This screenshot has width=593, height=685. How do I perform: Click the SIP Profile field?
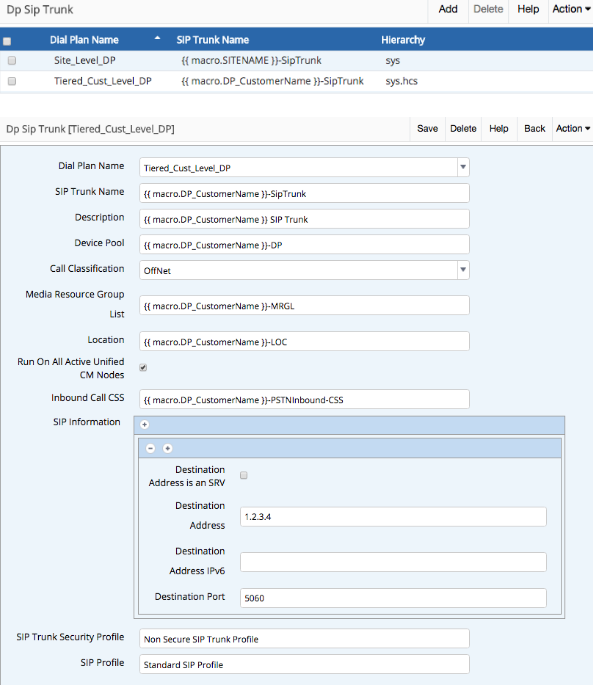click(x=304, y=664)
